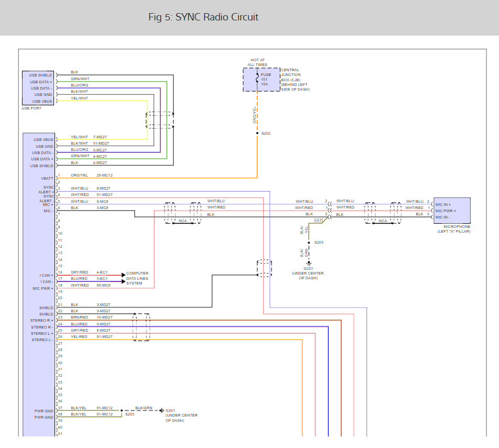Select the MIC PWR + terminal on microphone

click(446, 211)
